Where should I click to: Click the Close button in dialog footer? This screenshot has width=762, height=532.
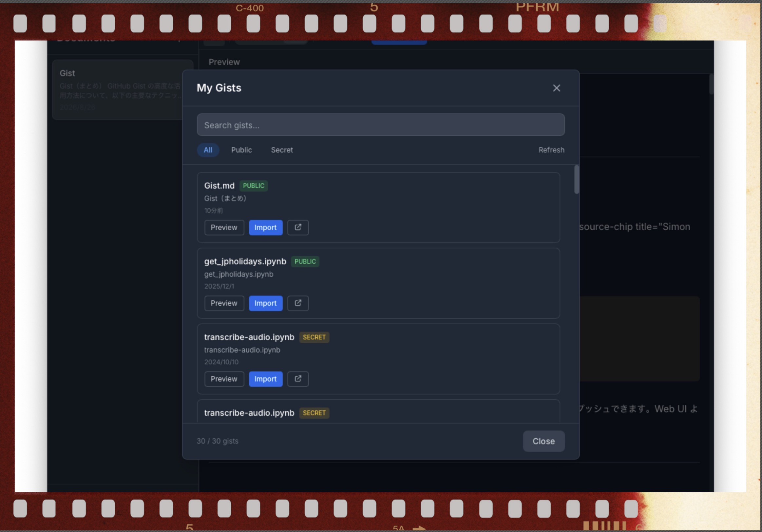pyautogui.click(x=543, y=441)
